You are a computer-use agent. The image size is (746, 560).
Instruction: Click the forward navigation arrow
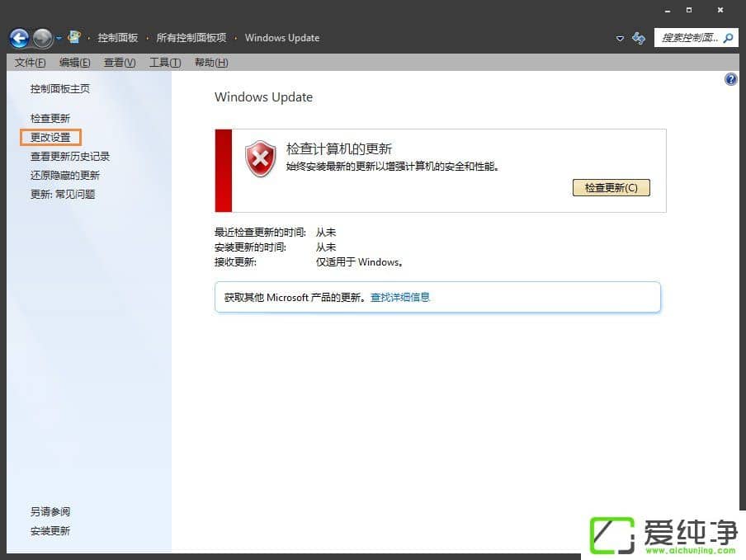tap(40, 37)
